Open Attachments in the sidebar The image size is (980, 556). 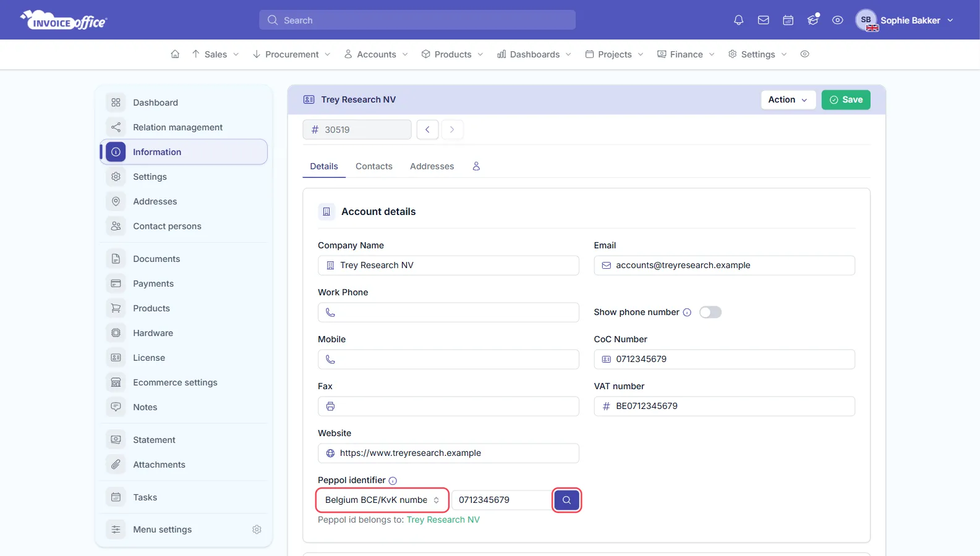tap(184, 465)
